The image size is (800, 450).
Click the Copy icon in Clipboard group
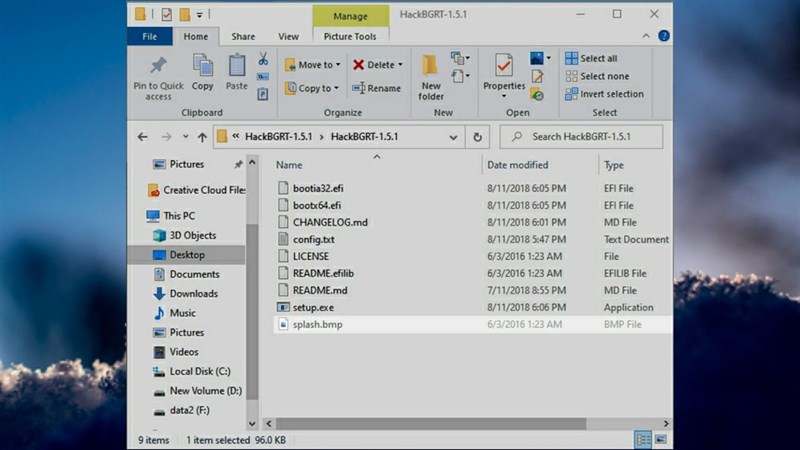tap(203, 67)
